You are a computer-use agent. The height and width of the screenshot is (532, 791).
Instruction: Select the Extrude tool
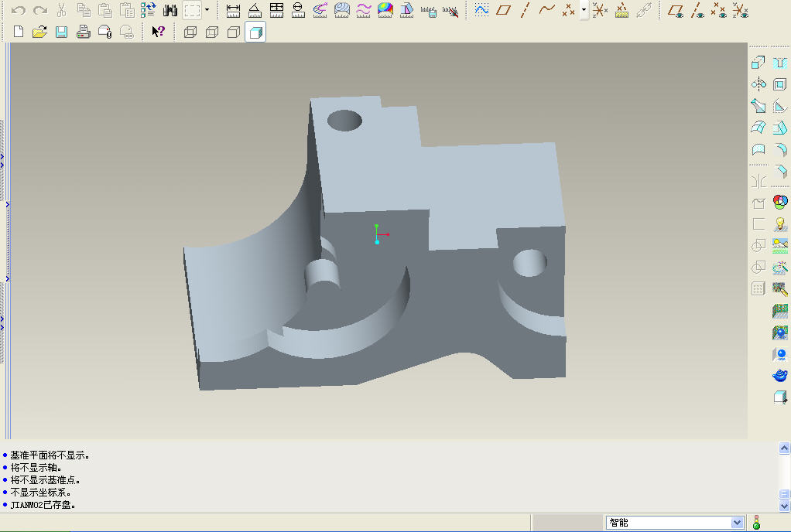click(x=758, y=63)
